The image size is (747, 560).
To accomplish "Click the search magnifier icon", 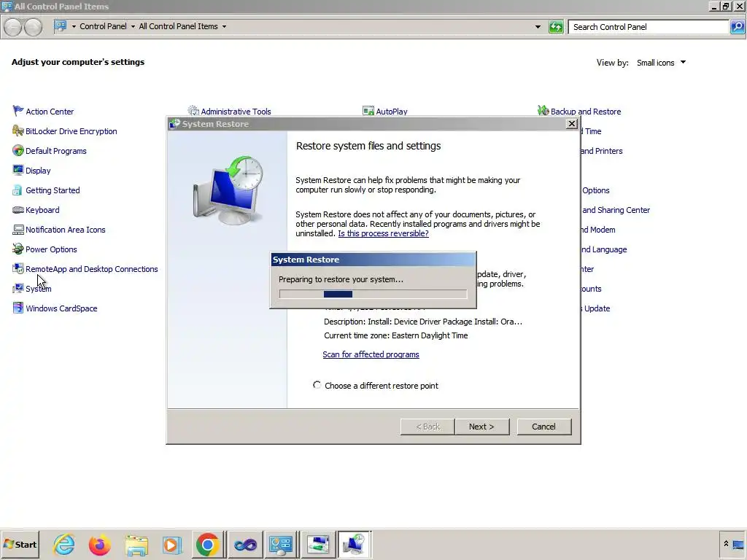I will (x=738, y=27).
